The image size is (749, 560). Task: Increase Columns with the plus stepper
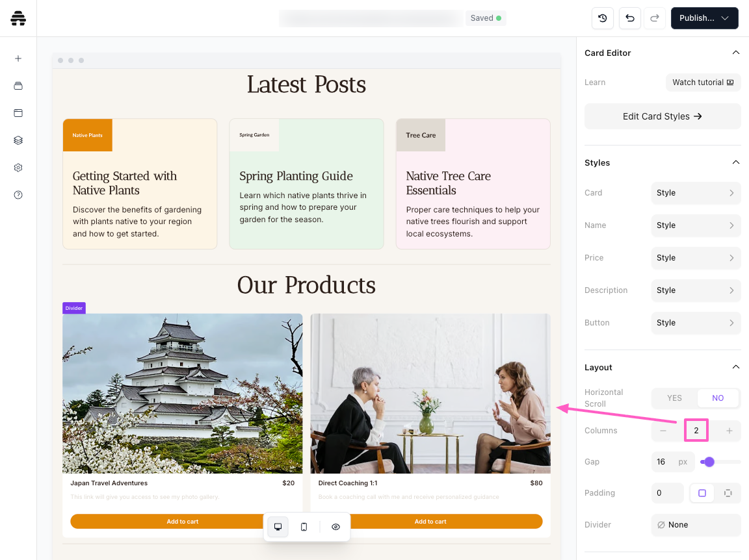pyautogui.click(x=729, y=431)
